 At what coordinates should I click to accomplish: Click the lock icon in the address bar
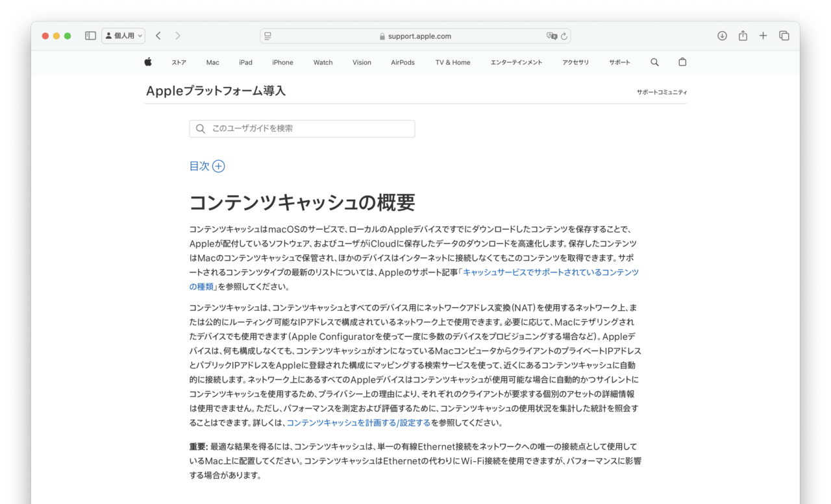click(x=382, y=36)
